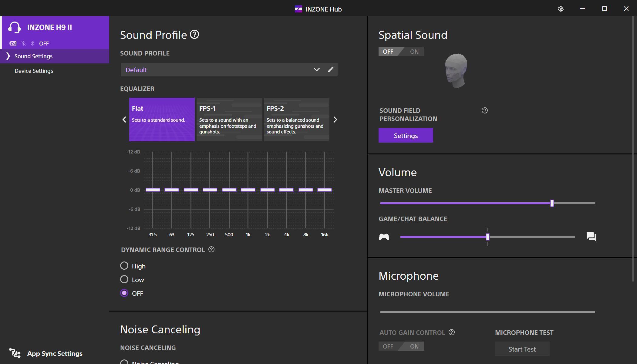Image resolution: width=637 pixels, height=364 pixels.
Task: Click the Sound Field Personalization Settings button
Action: pos(406,136)
